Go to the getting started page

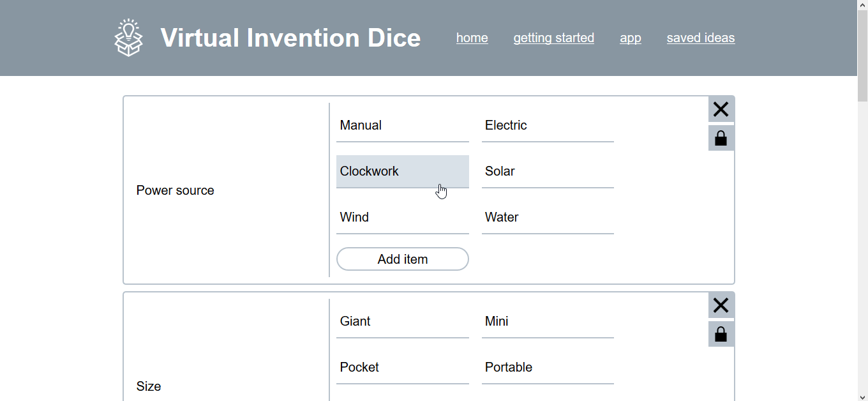click(553, 38)
